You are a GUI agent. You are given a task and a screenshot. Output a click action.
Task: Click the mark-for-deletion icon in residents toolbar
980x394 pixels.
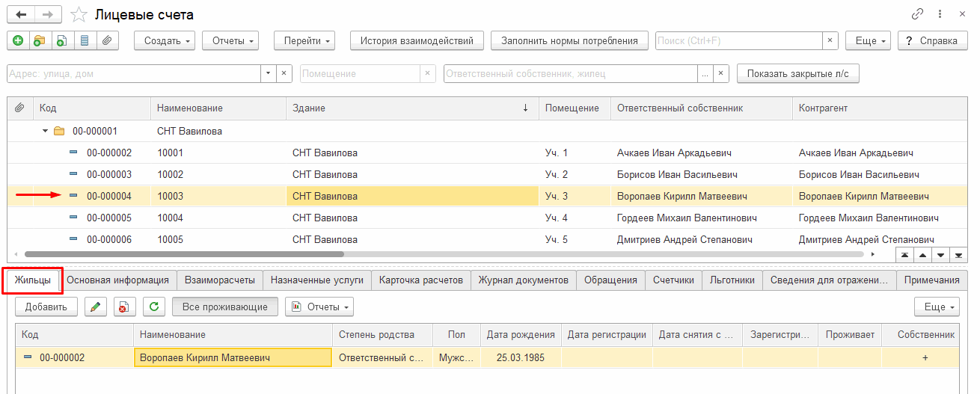[x=122, y=307]
